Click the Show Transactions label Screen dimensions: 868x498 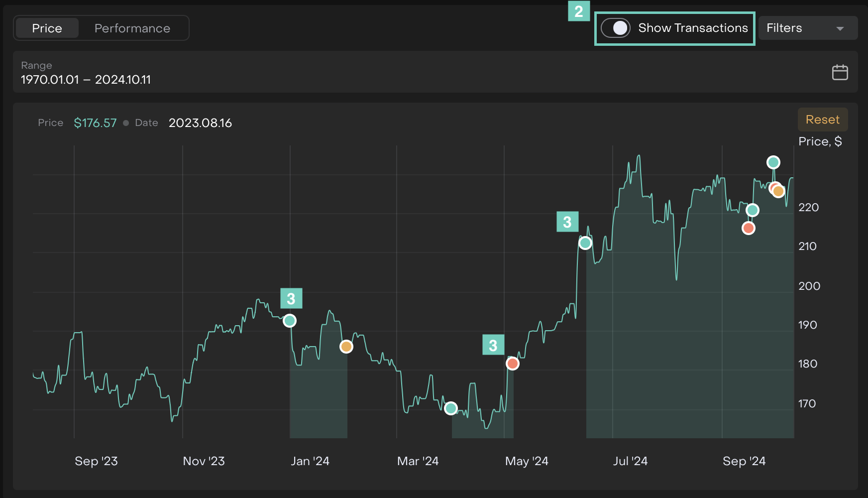point(693,28)
